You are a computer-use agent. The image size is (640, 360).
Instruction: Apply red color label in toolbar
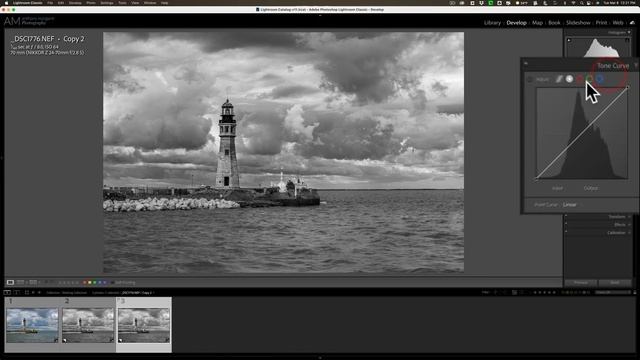pyautogui.click(x=85, y=282)
